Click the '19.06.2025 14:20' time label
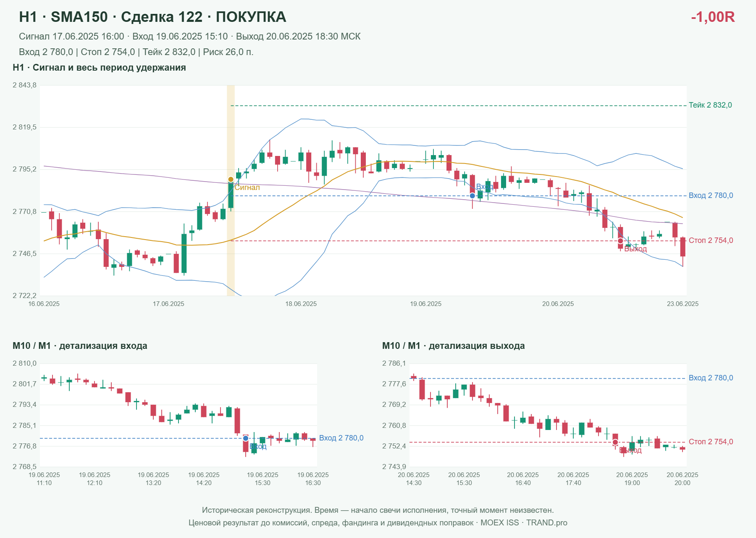Image resolution: width=756 pixels, height=538 pixels. tap(204, 479)
